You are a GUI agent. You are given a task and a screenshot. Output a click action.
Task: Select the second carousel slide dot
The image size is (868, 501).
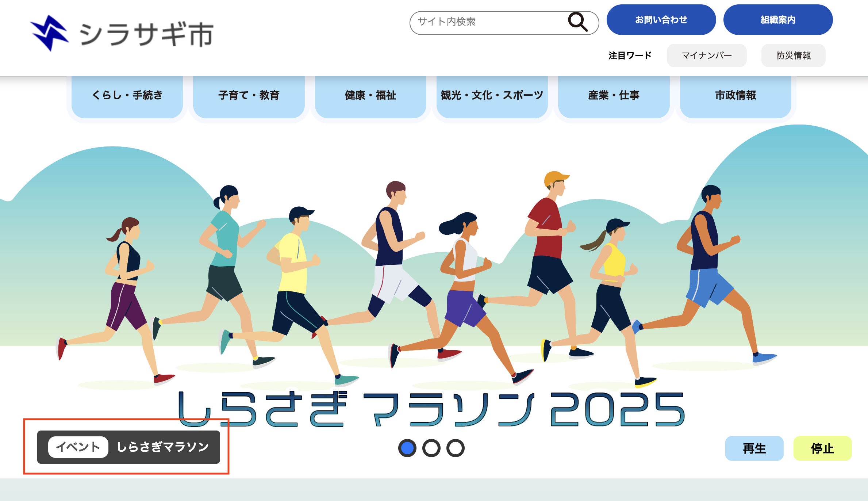(x=431, y=448)
